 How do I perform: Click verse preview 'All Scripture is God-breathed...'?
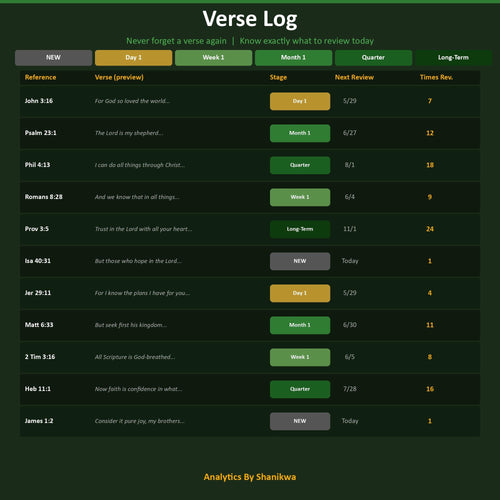click(x=135, y=357)
